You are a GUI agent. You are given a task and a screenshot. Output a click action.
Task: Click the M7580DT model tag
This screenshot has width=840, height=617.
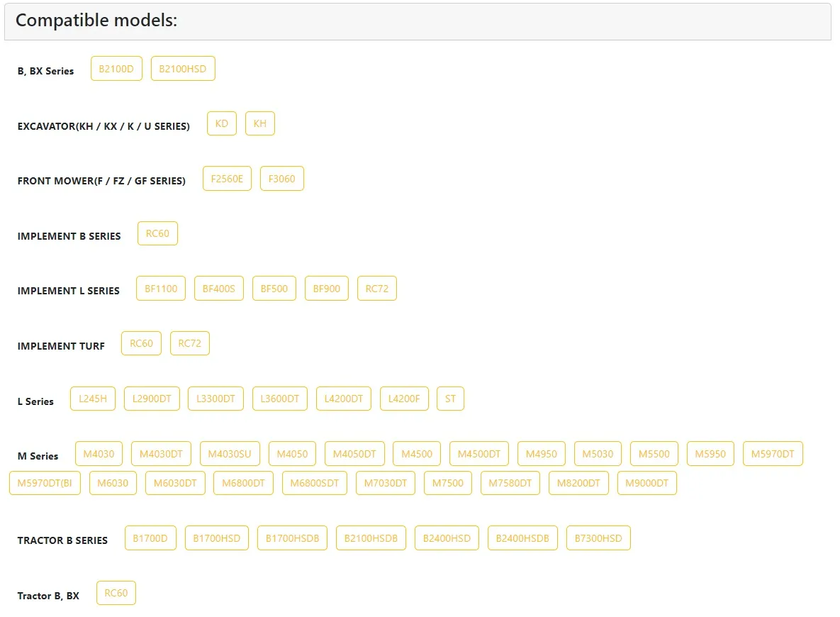510,482
